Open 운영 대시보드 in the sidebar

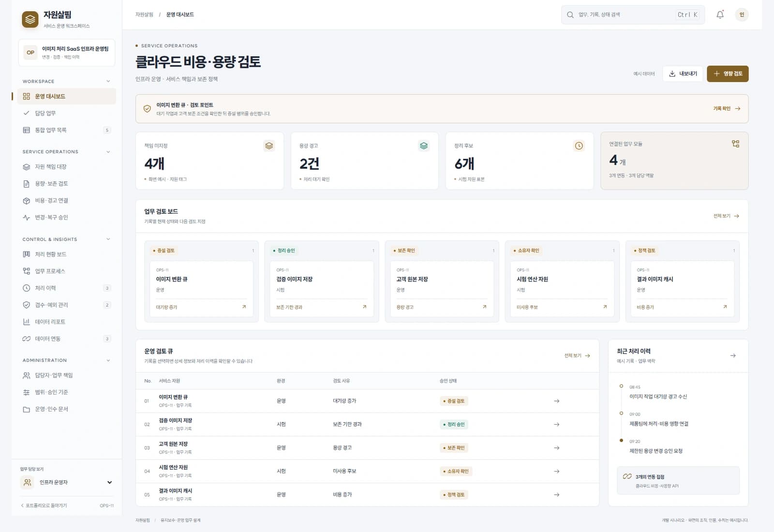click(x=67, y=96)
